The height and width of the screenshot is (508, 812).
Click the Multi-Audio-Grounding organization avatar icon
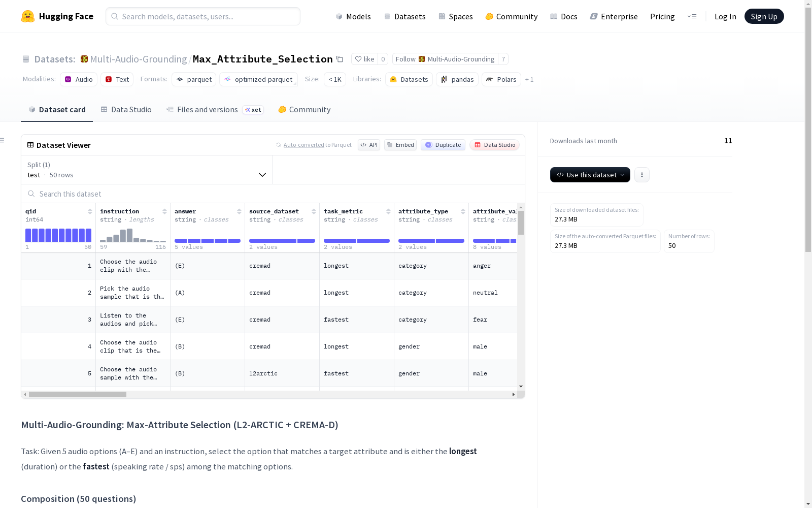(x=84, y=59)
